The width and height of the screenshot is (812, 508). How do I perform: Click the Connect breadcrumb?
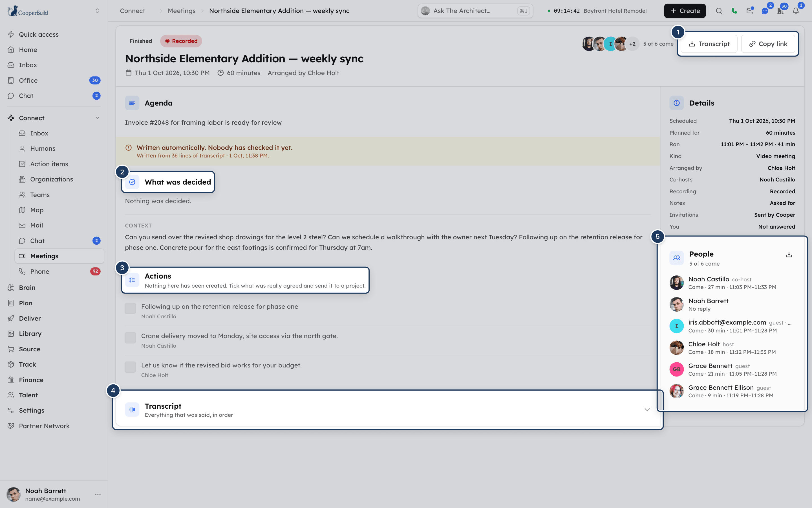[x=133, y=11]
